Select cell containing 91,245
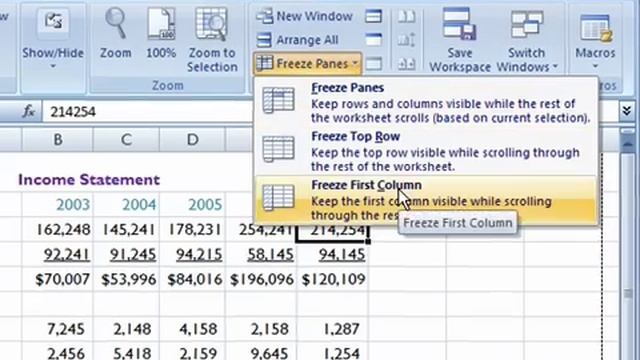This screenshot has height=360, width=640. (x=126, y=254)
